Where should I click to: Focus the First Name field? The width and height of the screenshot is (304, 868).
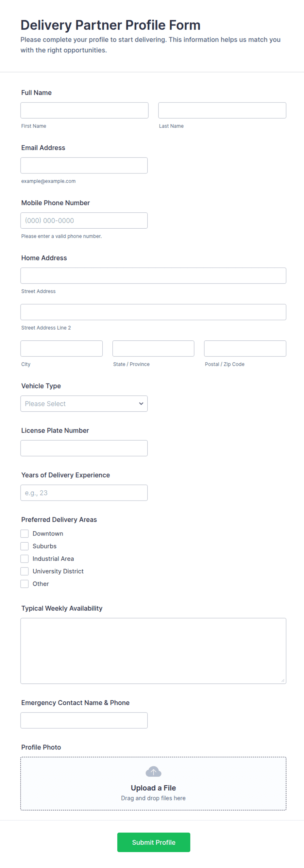click(84, 110)
